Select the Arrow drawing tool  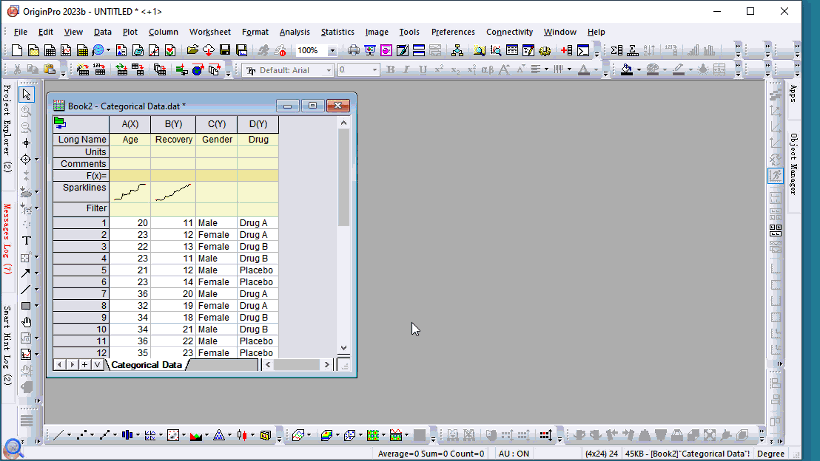26,273
